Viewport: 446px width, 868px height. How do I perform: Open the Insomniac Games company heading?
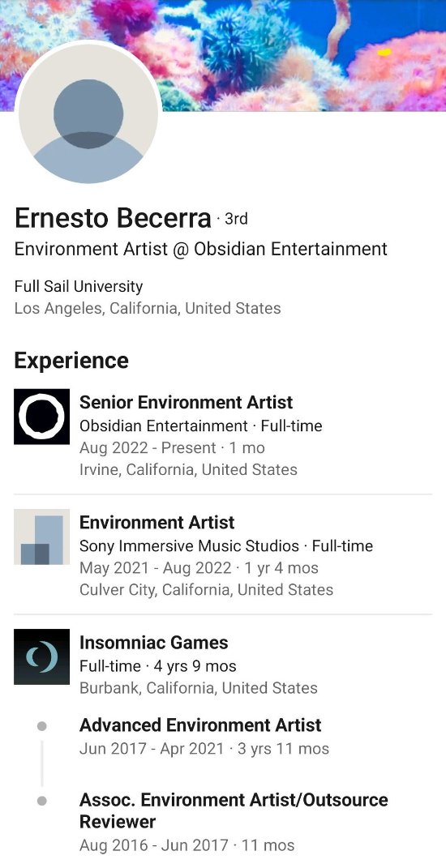click(153, 643)
